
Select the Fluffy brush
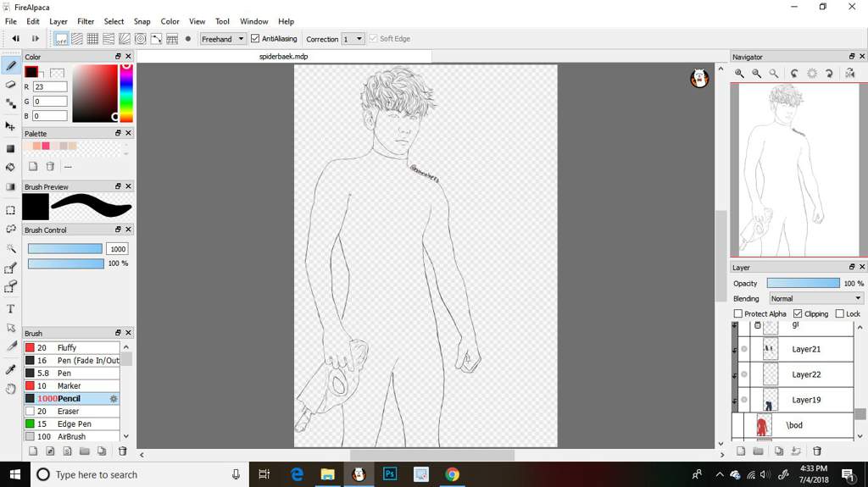[72, 347]
